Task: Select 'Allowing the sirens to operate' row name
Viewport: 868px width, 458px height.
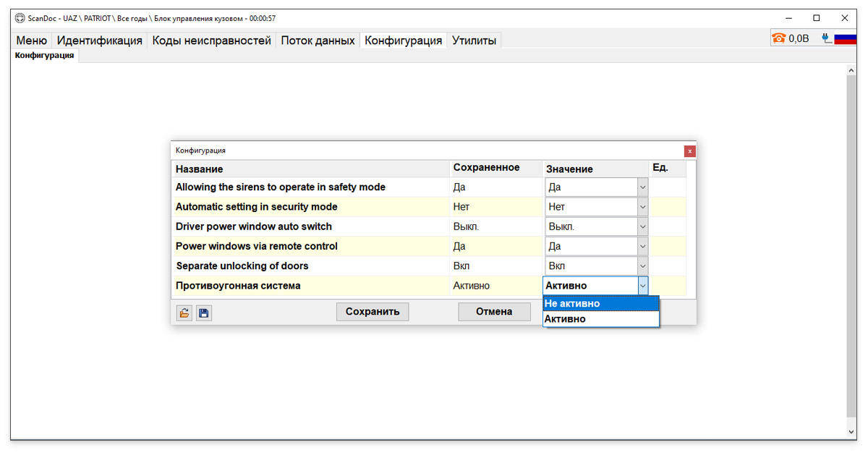Action: tap(281, 187)
